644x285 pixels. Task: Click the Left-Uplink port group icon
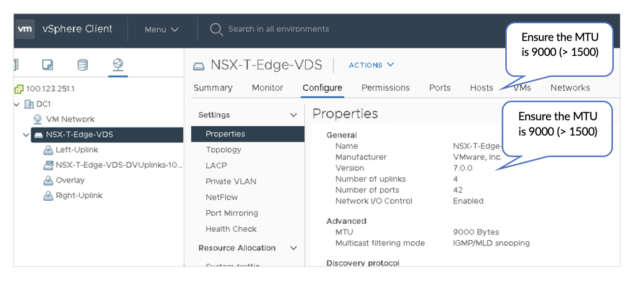(x=48, y=150)
